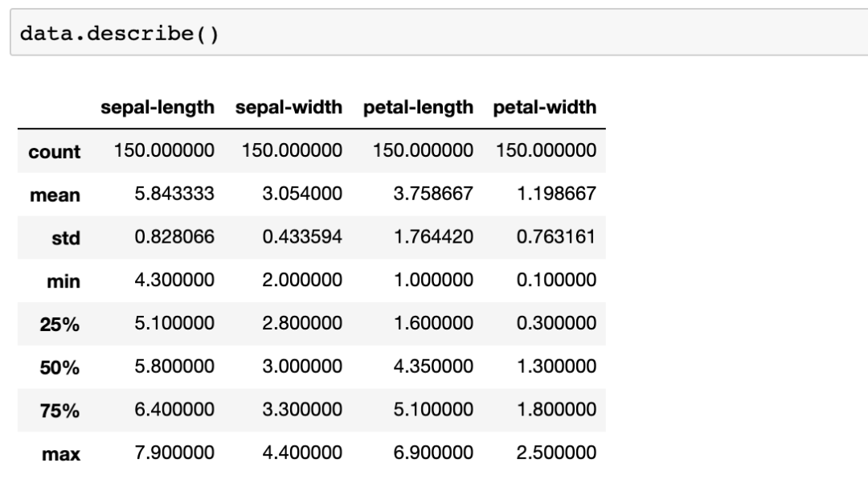The height and width of the screenshot is (483, 868).
Task: Select max petal-width value 2.500000
Action: pyautogui.click(x=556, y=452)
